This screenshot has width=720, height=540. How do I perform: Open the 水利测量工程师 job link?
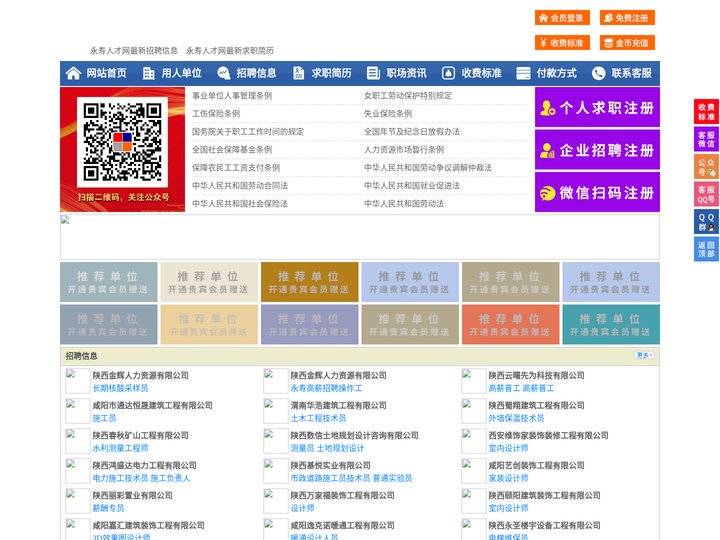pyautogui.click(x=120, y=448)
